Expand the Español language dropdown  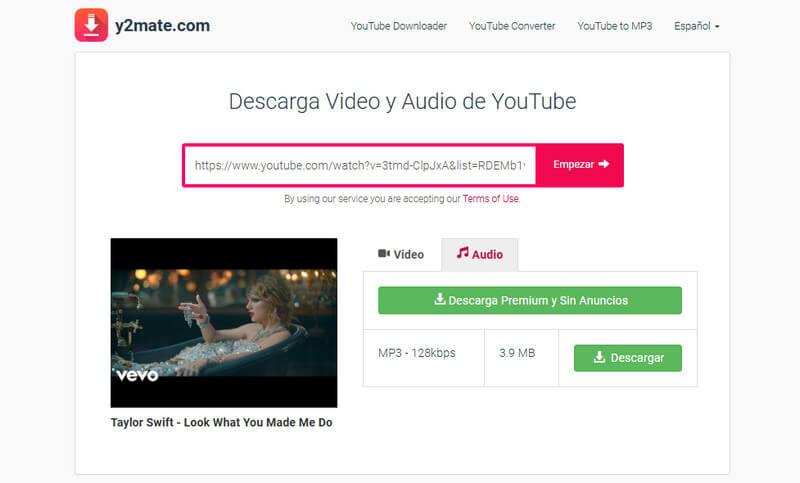point(696,26)
